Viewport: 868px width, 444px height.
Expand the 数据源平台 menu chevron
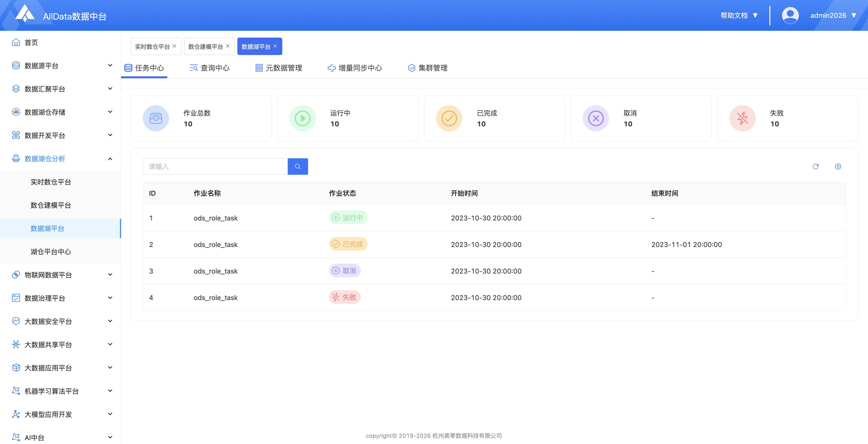pos(110,65)
